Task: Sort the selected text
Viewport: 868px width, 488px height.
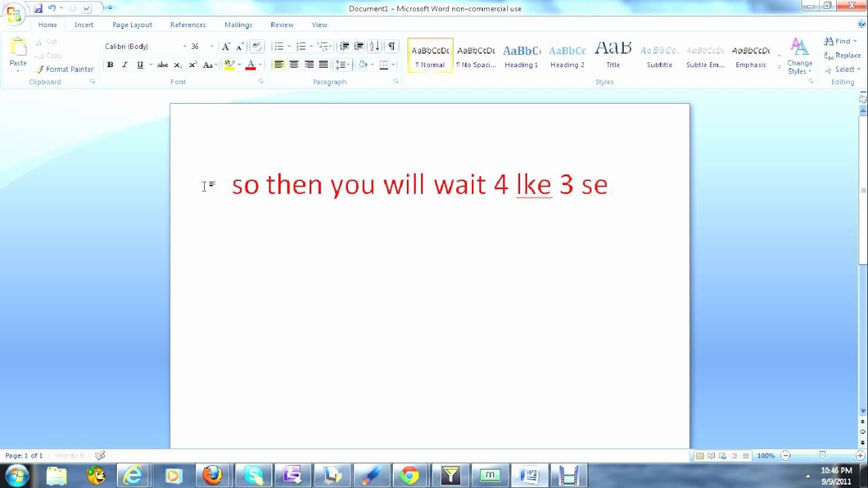Action: pyautogui.click(x=375, y=46)
